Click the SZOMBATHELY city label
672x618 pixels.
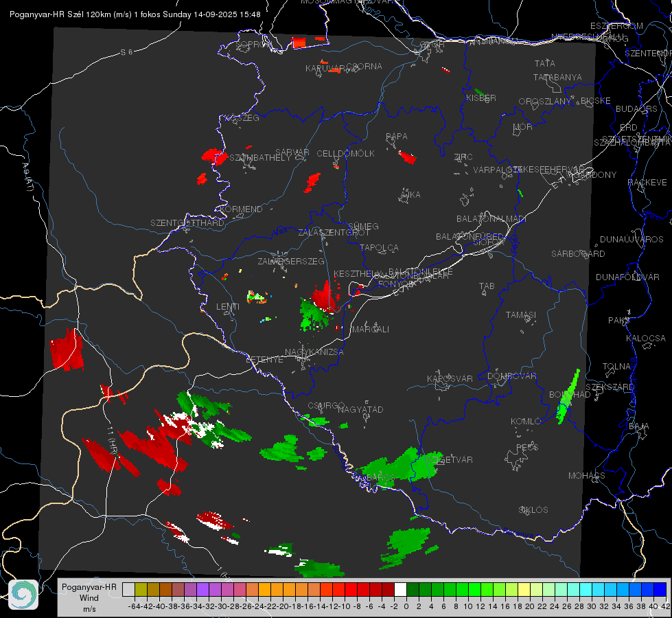point(259,157)
